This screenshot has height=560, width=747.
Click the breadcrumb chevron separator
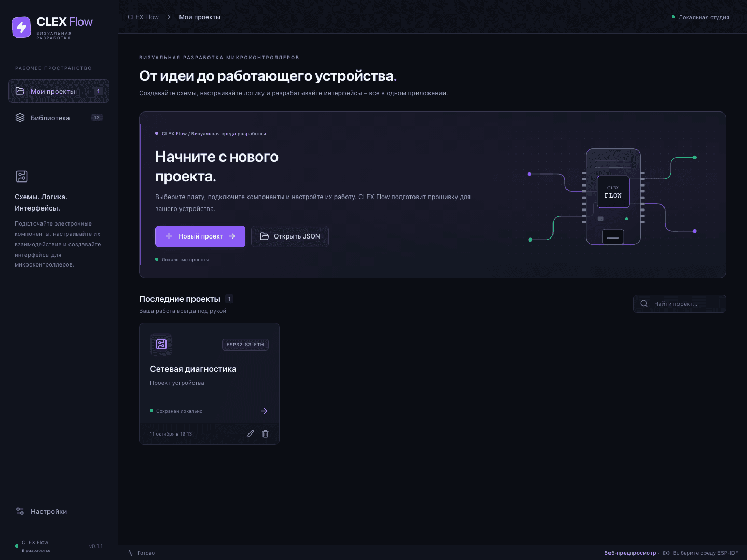169,17
